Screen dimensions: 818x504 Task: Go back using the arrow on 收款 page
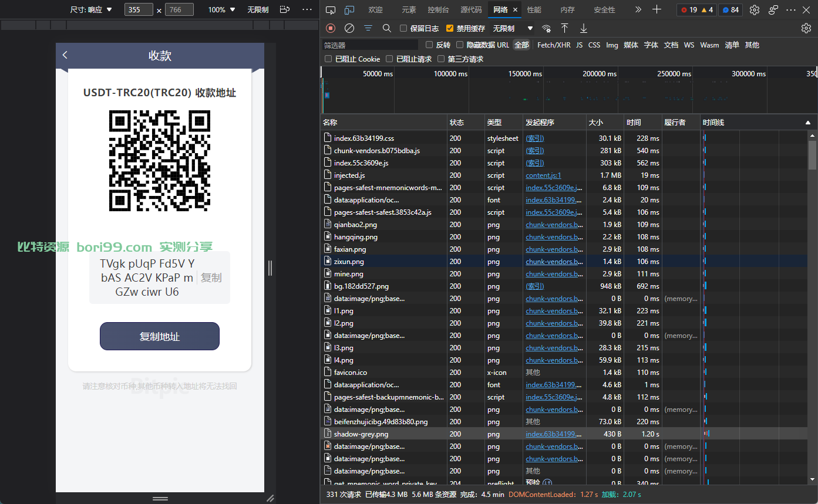(x=65, y=55)
